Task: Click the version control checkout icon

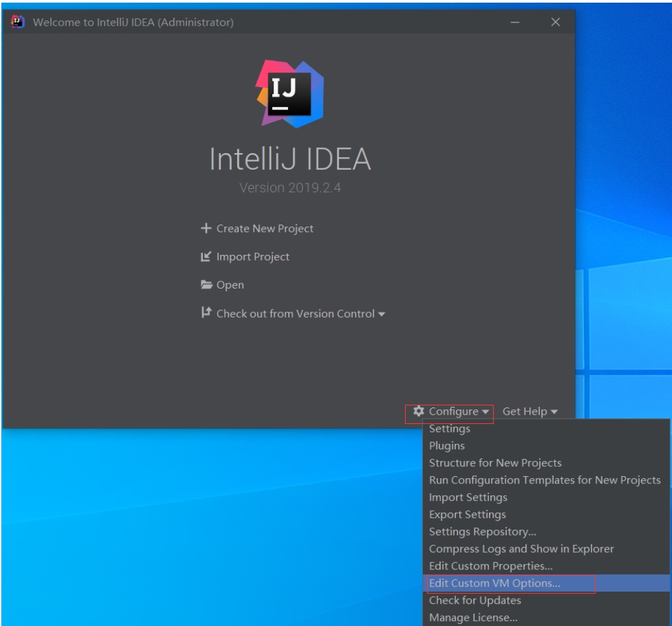Action: [x=206, y=312]
